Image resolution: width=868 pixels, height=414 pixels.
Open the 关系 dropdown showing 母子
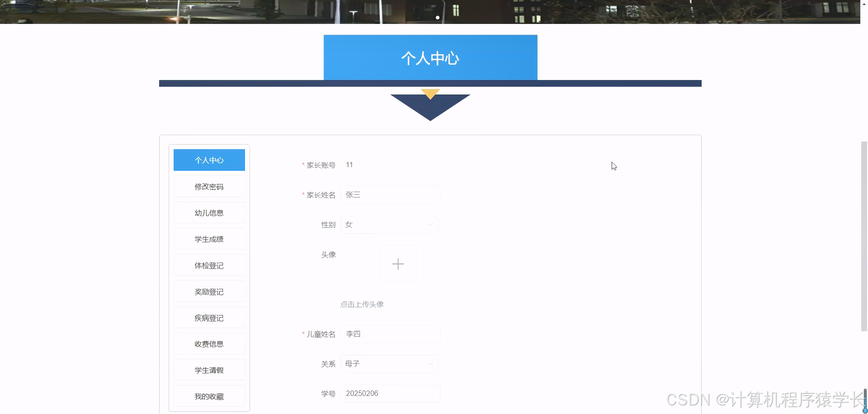pyautogui.click(x=389, y=364)
